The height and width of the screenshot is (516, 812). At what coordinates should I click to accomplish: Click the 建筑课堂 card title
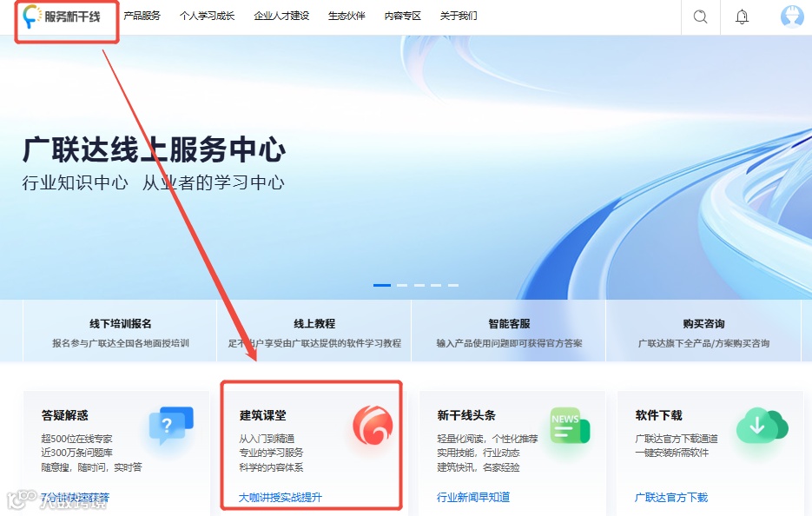(262, 415)
